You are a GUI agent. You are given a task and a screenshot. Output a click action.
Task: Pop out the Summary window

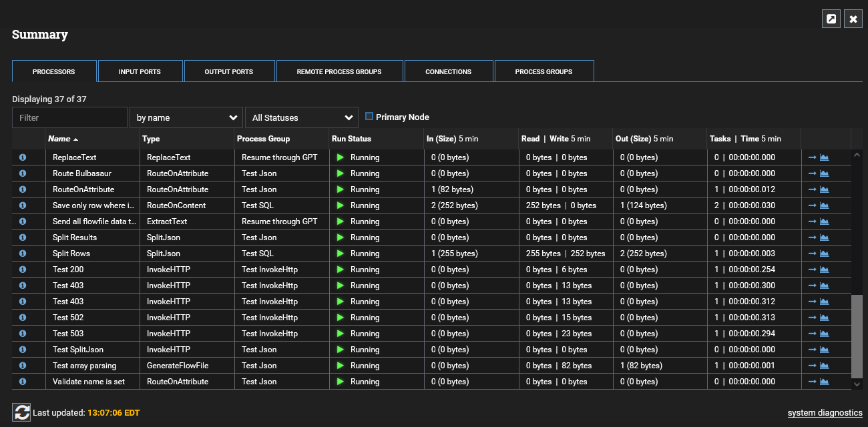831,19
